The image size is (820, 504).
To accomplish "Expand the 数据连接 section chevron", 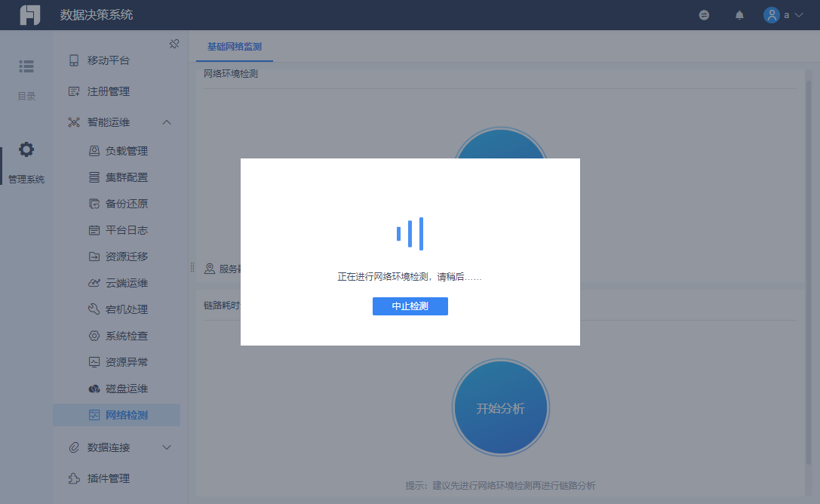I will 167,447.
